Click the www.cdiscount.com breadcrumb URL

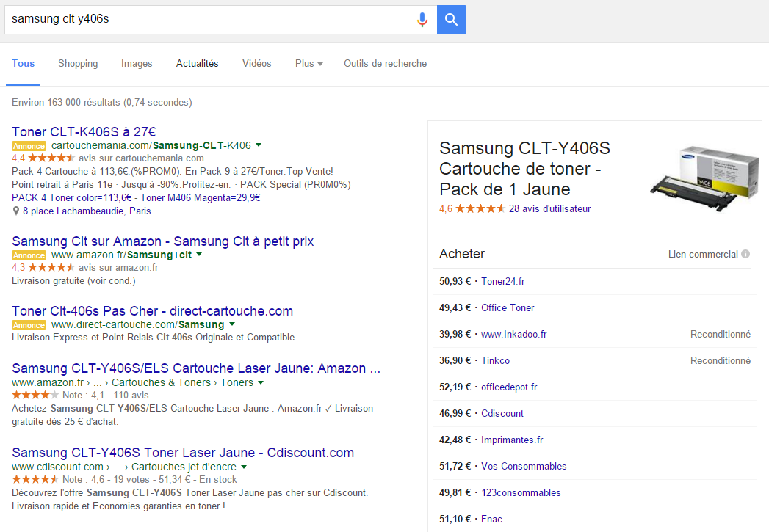pos(57,467)
